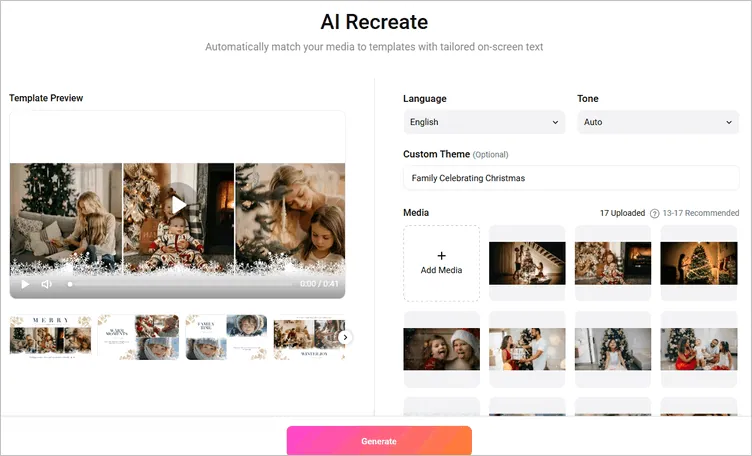Open the Language dropdown set to English
The width and height of the screenshot is (752, 456).
tap(484, 122)
